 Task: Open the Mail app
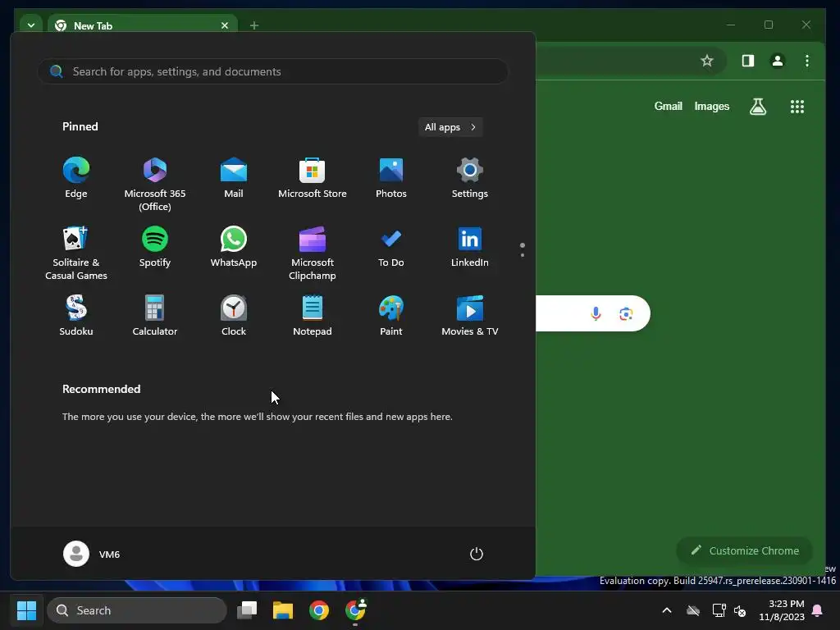pos(234,178)
